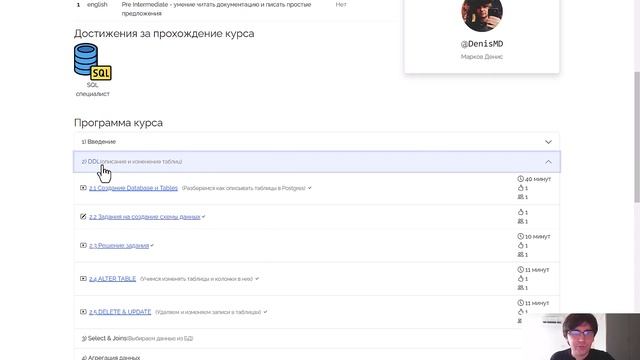Click the 'english' requirement cell
The image size is (640, 360).
(x=97, y=4)
